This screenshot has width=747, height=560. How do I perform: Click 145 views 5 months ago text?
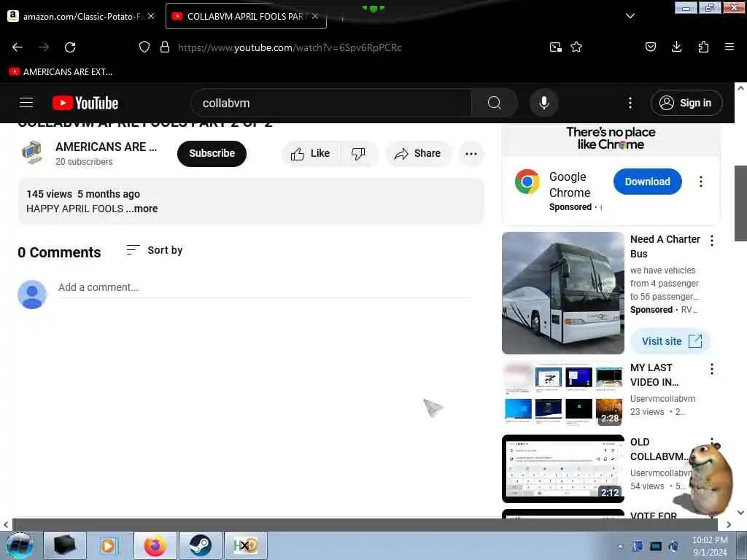83,194
